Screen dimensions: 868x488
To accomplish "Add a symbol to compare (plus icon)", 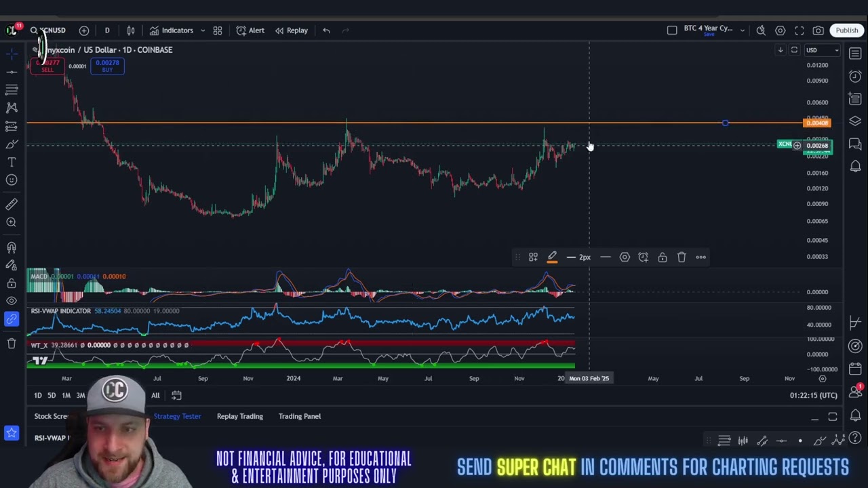I will pyautogui.click(x=84, y=30).
